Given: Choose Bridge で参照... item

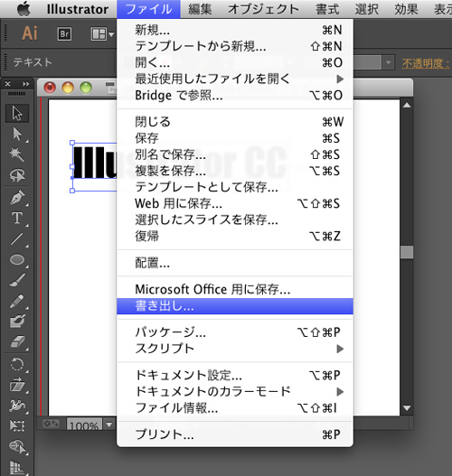Looking at the screenshot, I should 235,96.
